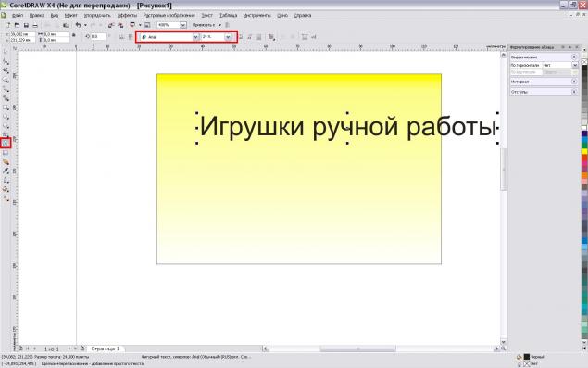Open the zoom level dropdown
This screenshot has width=588, height=368.
pyautogui.click(x=183, y=25)
